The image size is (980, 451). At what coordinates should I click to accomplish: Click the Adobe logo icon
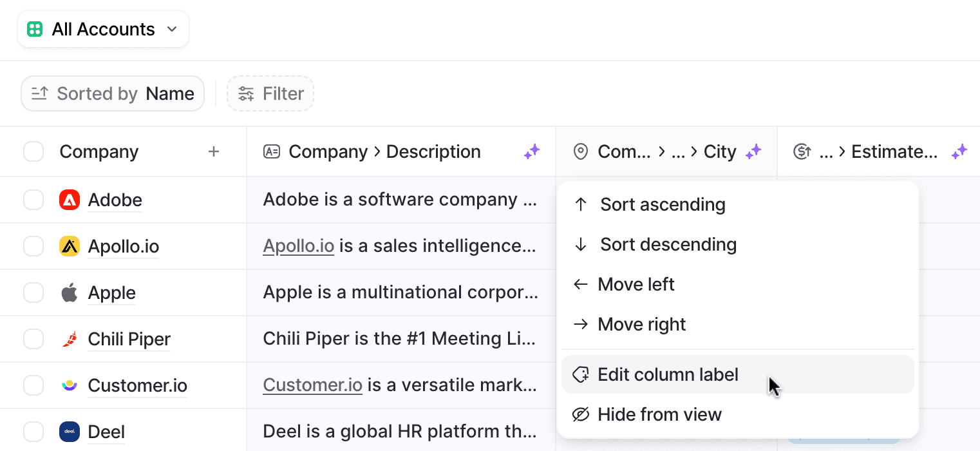pos(70,200)
